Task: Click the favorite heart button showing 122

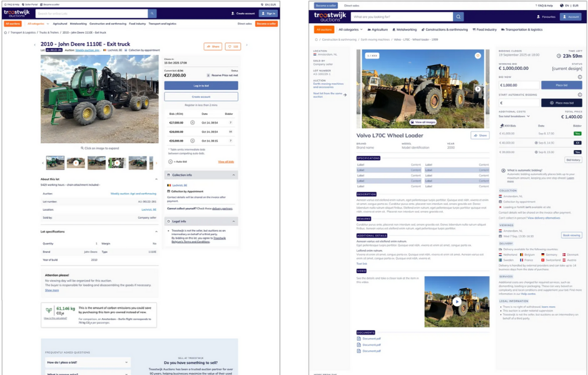Action: (x=233, y=46)
